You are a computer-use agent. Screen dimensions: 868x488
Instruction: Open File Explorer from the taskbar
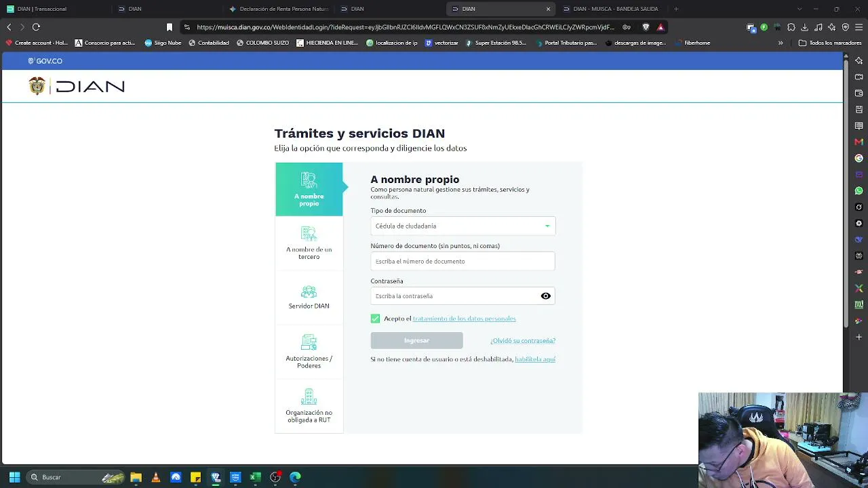(x=136, y=477)
